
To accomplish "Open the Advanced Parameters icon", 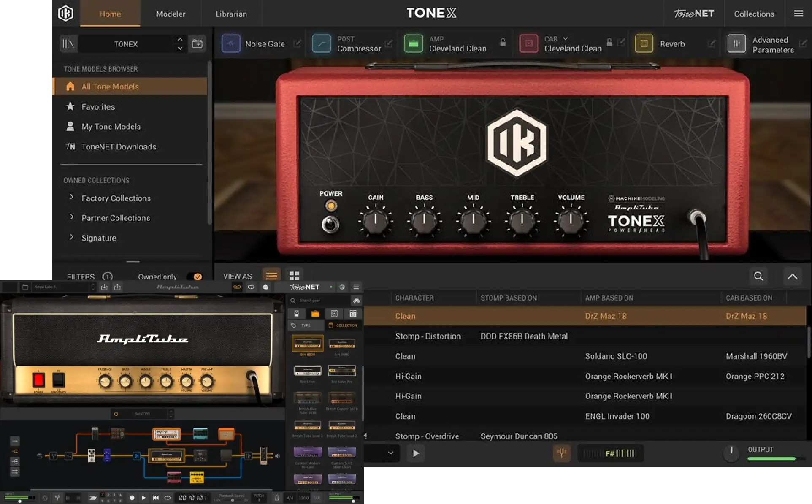I will 736,44.
